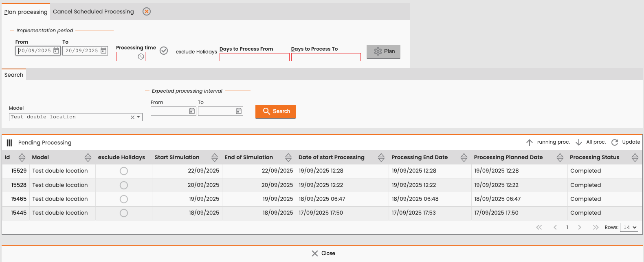Image resolution: width=644 pixels, height=262 pixels.
Task: Toggle exclude Holidays for row 15528
Action: point(124,185)
